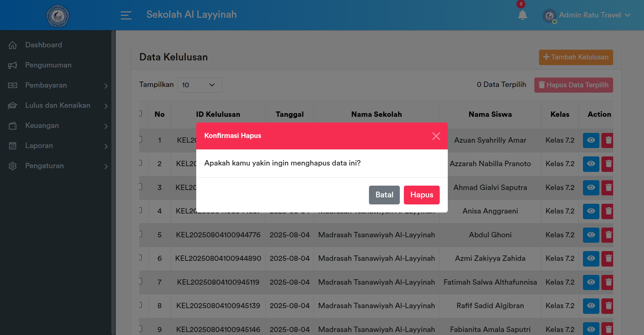
Task: Expand the Keuangan submenu
Action: click(42, 126)
